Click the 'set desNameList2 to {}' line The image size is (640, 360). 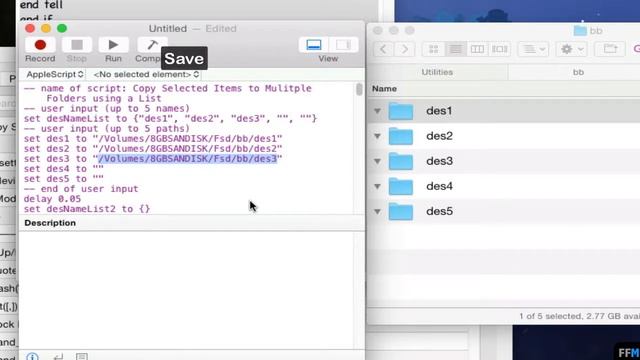[x=87, y=209]
